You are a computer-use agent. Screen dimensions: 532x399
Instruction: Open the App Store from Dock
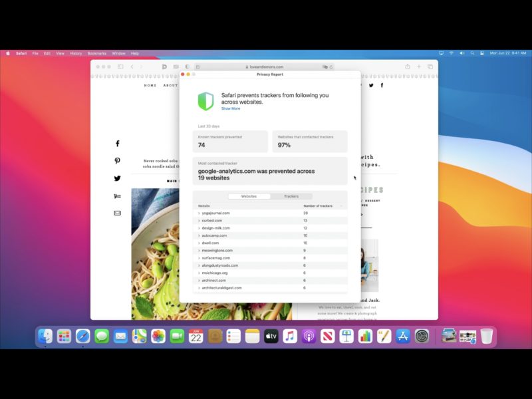pos(403,336)
